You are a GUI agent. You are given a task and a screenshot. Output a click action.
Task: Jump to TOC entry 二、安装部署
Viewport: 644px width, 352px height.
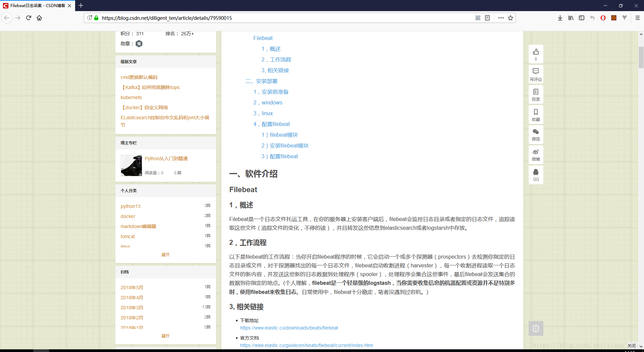[262, 81]
